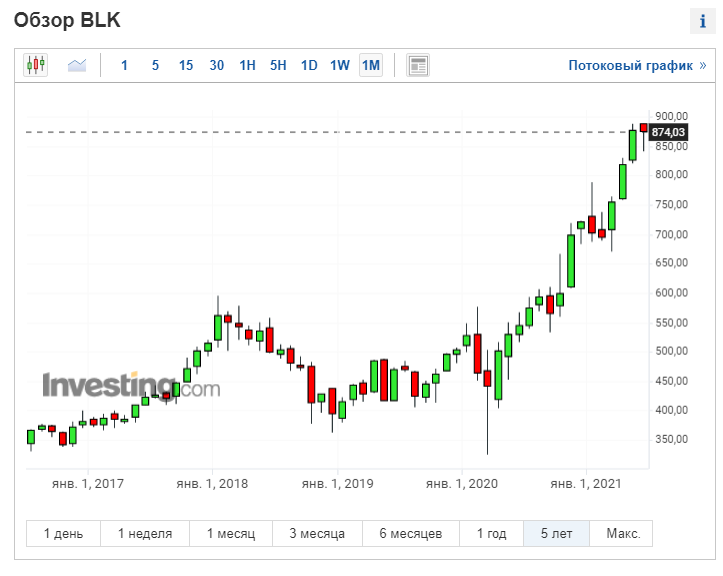Click the янв. 1, 2017 axis label

[x=88, y=484]
